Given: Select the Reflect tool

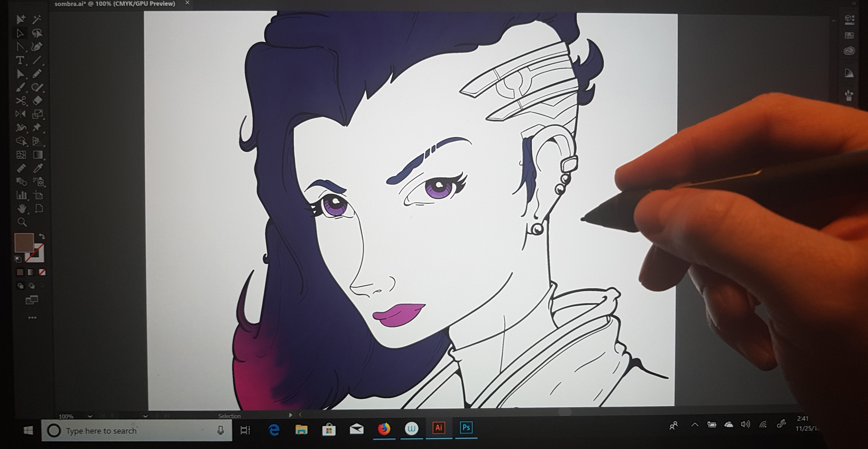Looking at the screenshot, I should [21, 114].
